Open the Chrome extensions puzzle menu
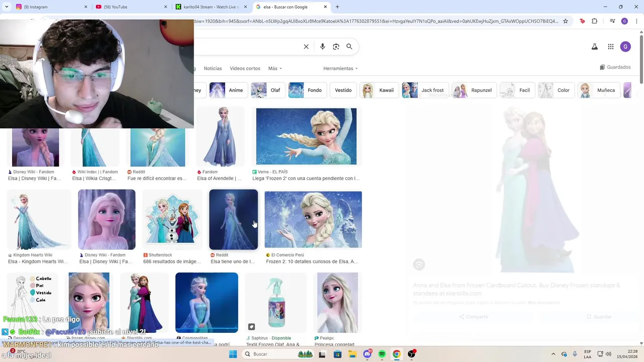Screen dimensions: 644x362 click(595, 21)
